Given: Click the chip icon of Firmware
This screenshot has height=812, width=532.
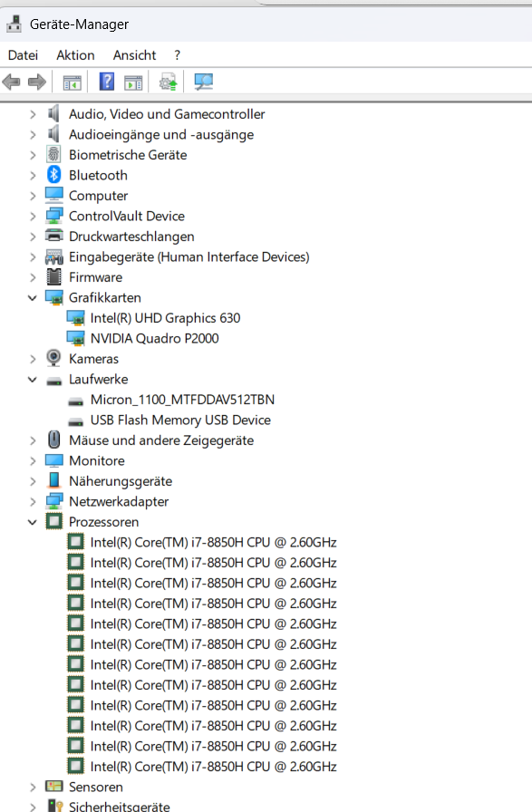Looking at the screenshot, I should coord(53,277).
